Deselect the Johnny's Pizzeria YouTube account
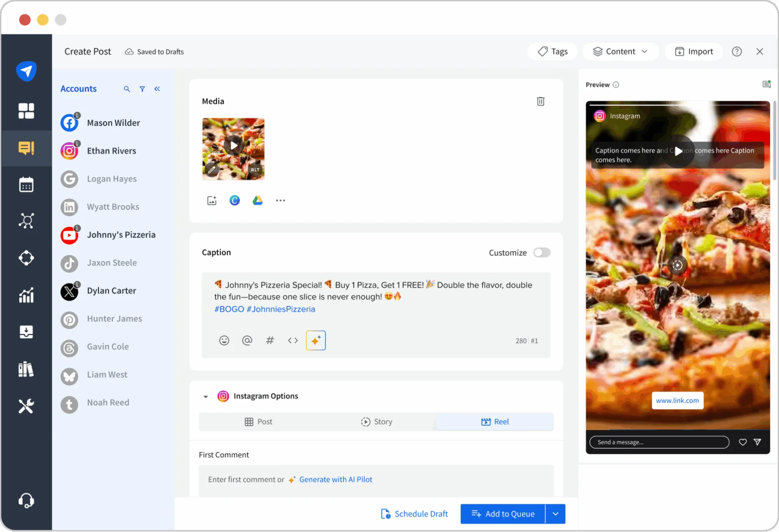Image resolution: width=779 pixels, height=532 pixels. coord(121,235)
